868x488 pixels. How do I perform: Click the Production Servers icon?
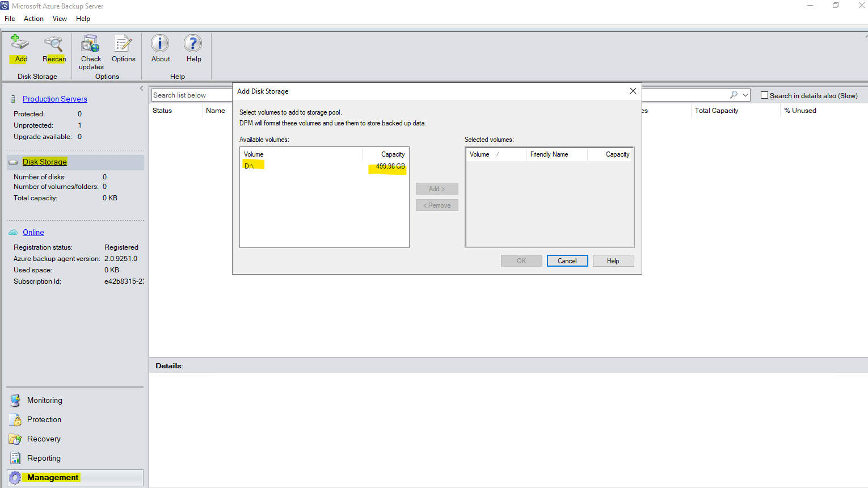point(13,99)
